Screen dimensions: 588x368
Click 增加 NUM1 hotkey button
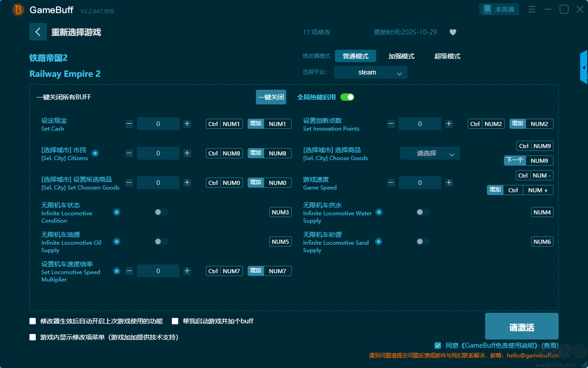coord(270,124)
